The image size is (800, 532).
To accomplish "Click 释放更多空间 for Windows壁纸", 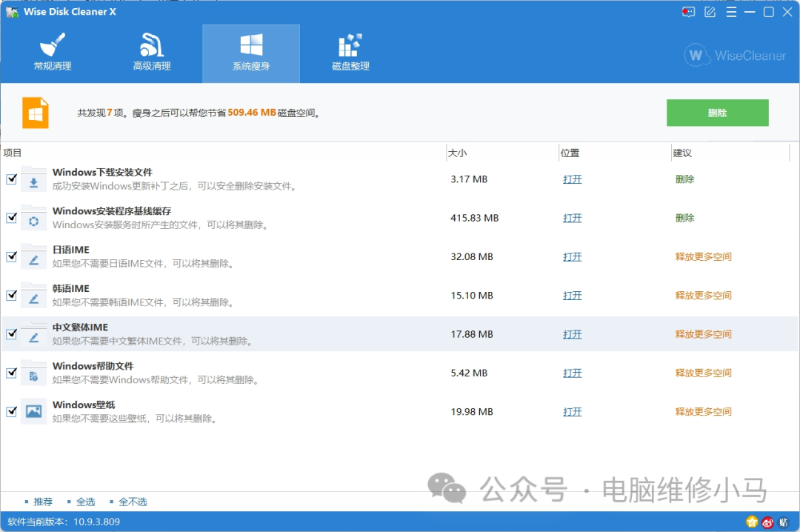I will coord(703,412).
